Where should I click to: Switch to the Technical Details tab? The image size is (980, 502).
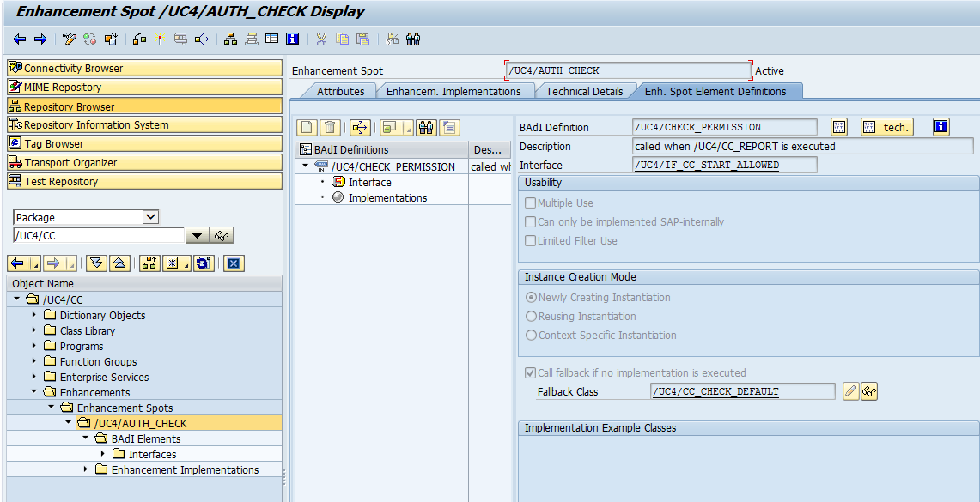584,90
